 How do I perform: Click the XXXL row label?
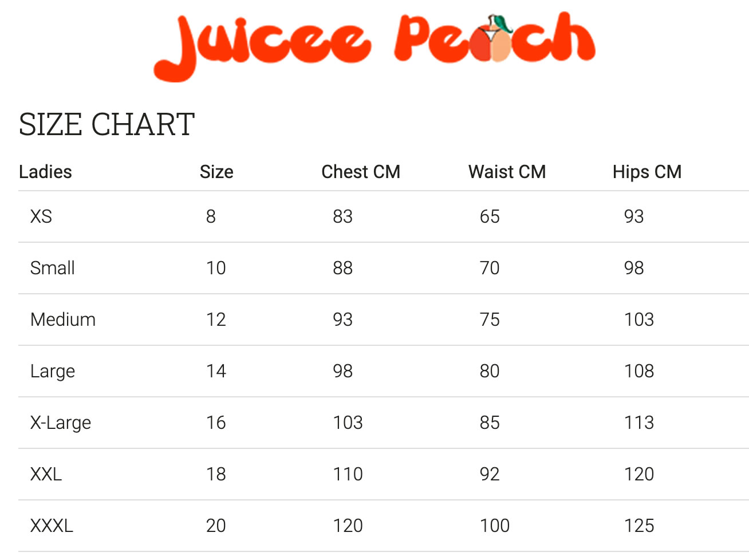point(52,526)
